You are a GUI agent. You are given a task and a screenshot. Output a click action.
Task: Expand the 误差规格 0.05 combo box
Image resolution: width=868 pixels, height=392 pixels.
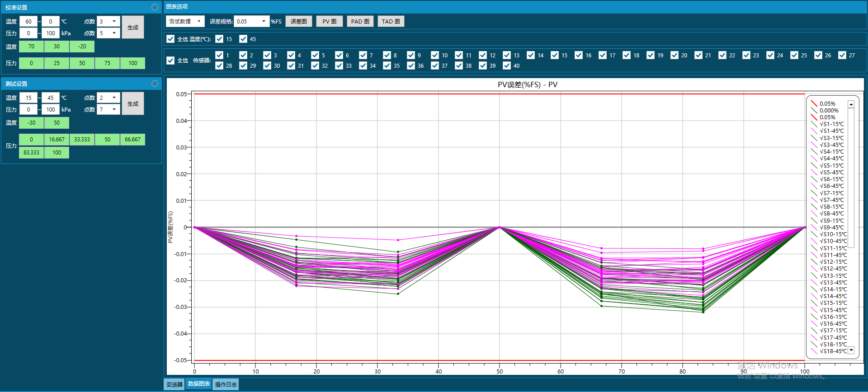[264, 21]
